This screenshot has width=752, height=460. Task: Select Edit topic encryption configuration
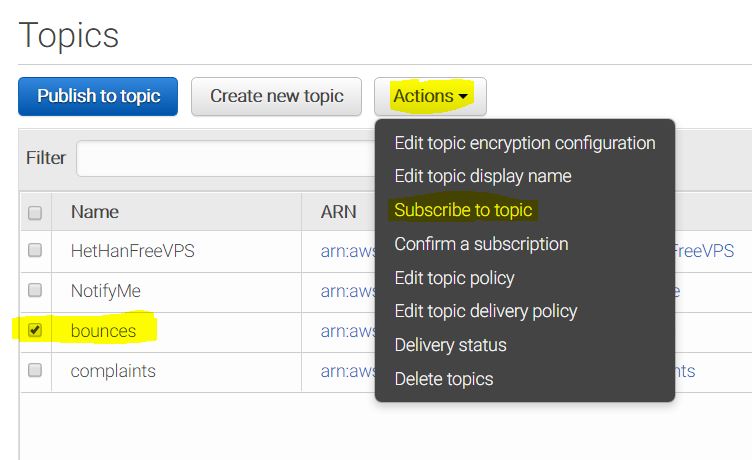[x=524, y=143]
